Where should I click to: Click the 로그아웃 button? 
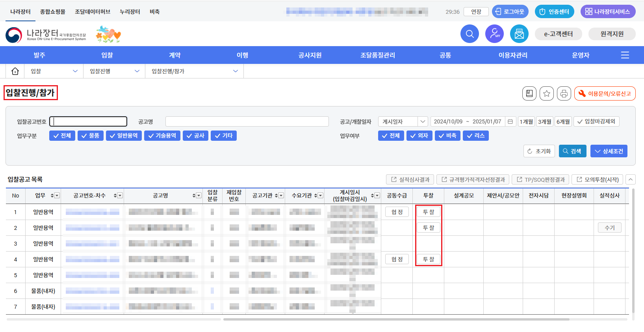510,12
